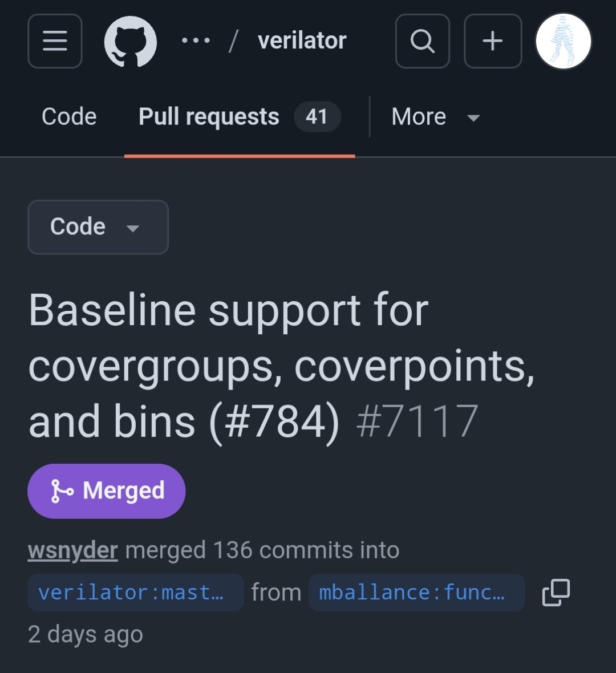Open the hamburger navigation menu
Image resolution: width=616 pixels, height=673 pixels.
click(55, 41)
